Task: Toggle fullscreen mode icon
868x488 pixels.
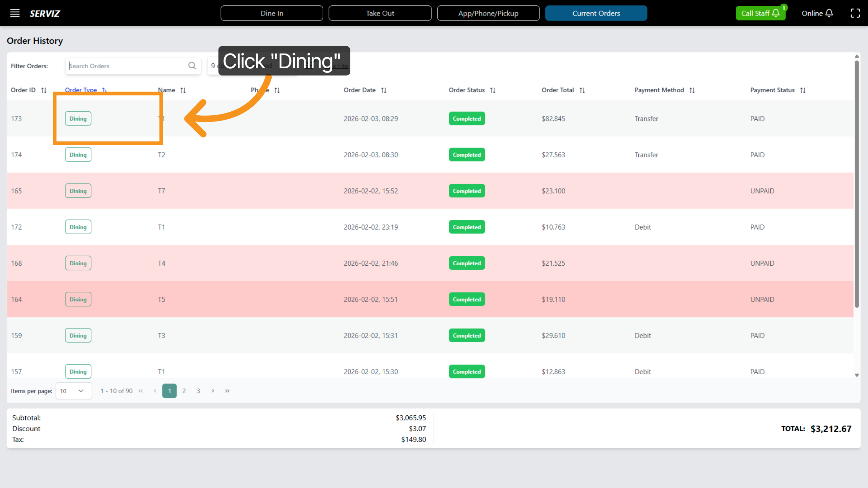Action: click(855, 13)
